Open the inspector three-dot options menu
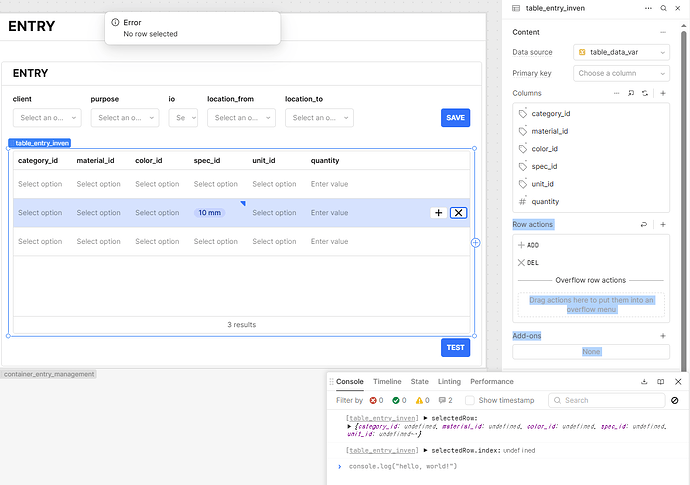690x485 pixels. coord(648,8)
